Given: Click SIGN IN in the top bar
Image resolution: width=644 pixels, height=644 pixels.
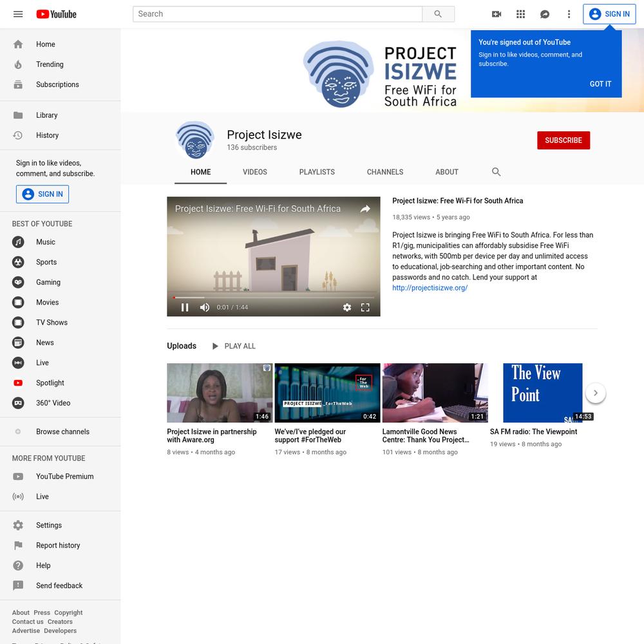Looking at the screenshot, I should point(609,14).
